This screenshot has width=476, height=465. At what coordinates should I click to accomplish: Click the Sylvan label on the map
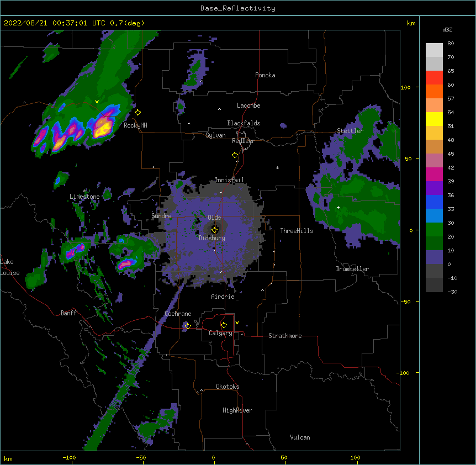coord(215,135)
